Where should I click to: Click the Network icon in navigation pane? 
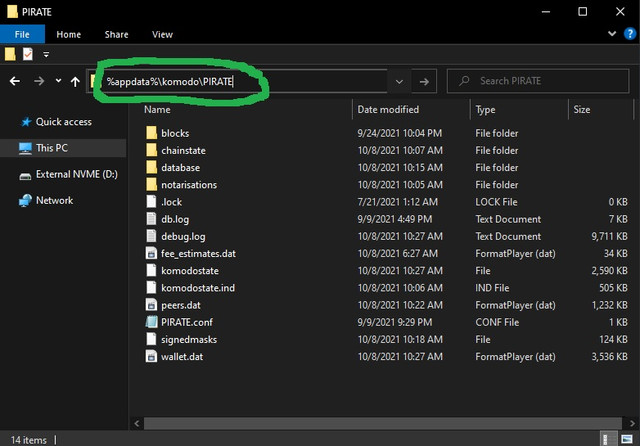pyautogui.click(x=25, y=200)
